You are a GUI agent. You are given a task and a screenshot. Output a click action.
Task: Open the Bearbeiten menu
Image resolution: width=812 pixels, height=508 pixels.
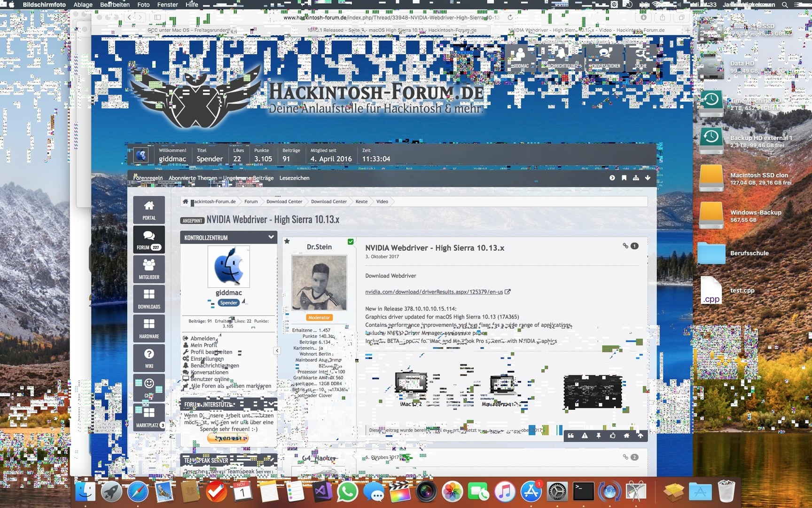pyautogui.click(x=115, y=5)
